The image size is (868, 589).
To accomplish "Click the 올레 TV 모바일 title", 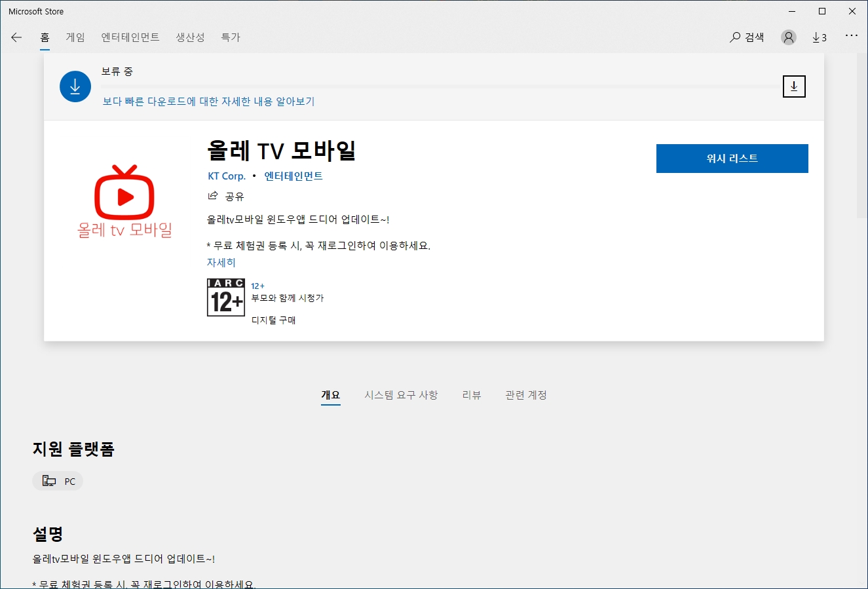I will (x=282, y=151).
